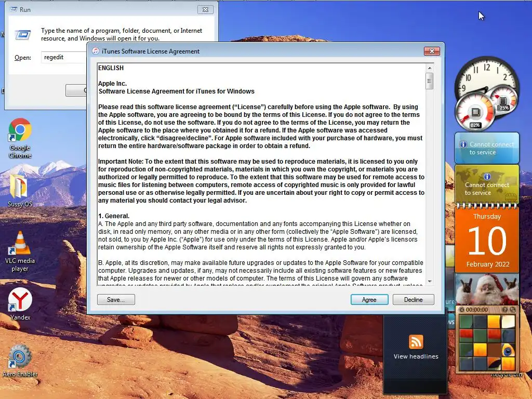Screen dimensions: 532x399
Task: Click the CPU meter gauge gadget
Action: 475,112
